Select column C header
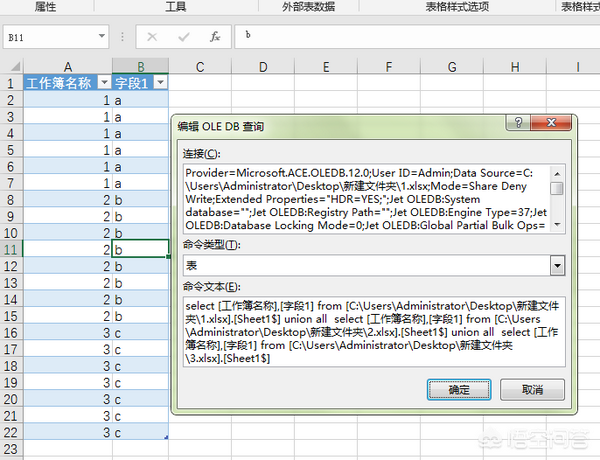This screenshot has height=460, width=600. [x=200, y=67]
